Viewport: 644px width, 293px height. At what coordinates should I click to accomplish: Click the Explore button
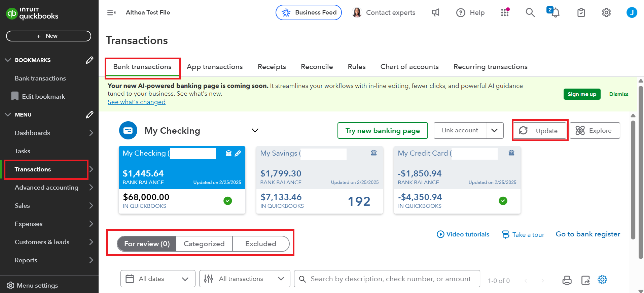point(595,130)
